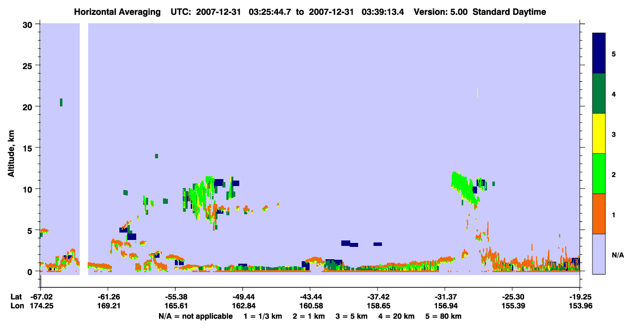This screenshot has height=330, width=644.
Task: Click the dark blue level 5 colorbar segment
Action: (599, 53)
